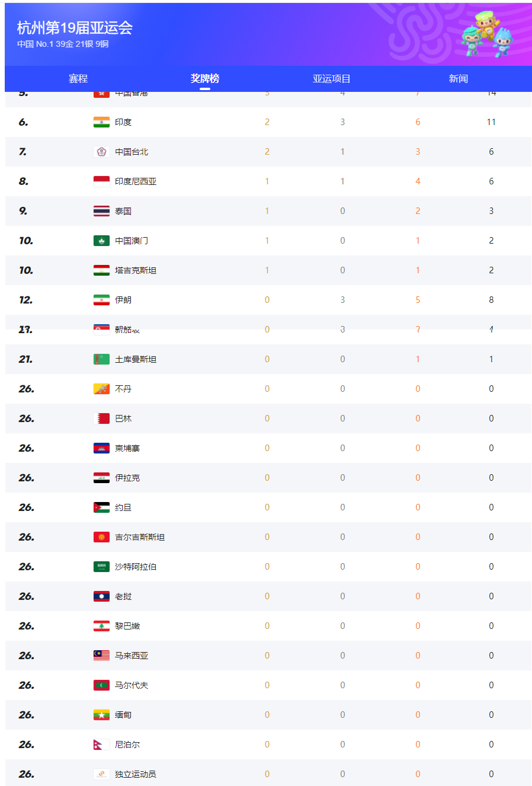Click the Asian Games mascots image
Image resolution: width=532 pixels, height=786 pixels.
pyautogui.click(x=487, y=34)
